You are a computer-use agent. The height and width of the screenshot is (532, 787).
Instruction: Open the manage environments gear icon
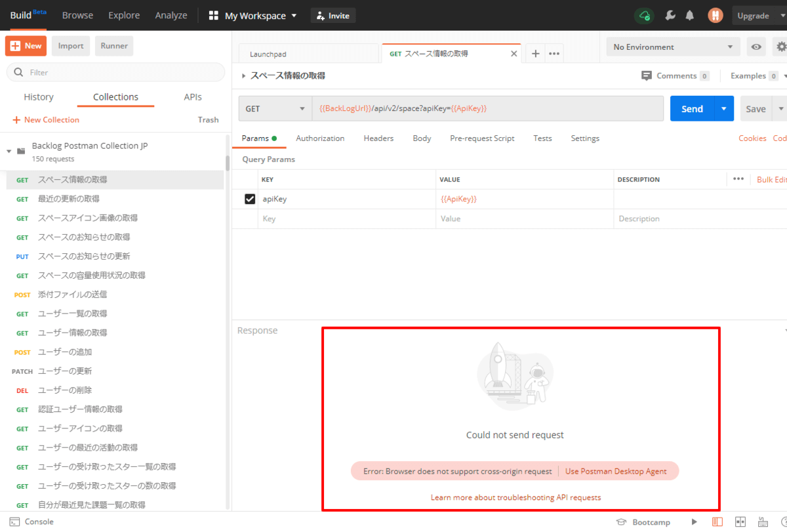pyautogui.click(x=780, y=47)
